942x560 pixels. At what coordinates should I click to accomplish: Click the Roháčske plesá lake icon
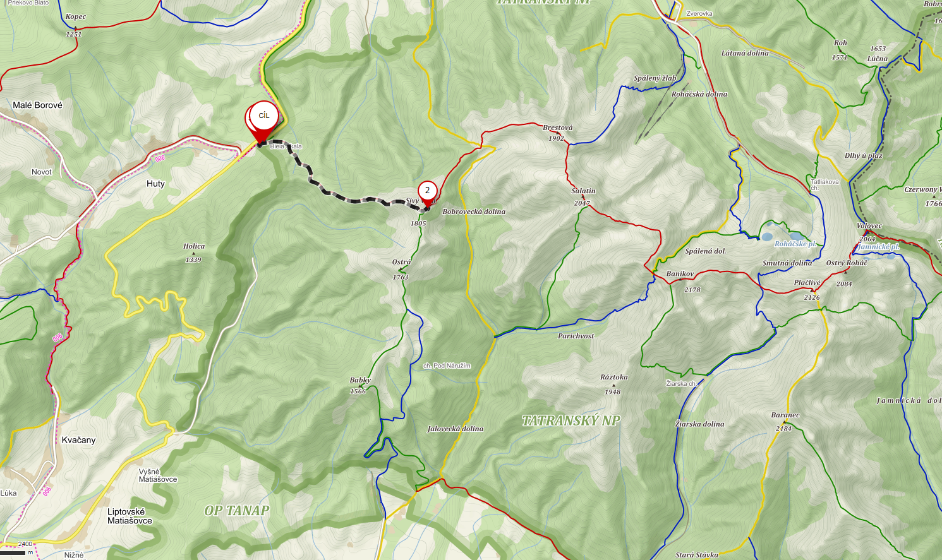(766, 237)
